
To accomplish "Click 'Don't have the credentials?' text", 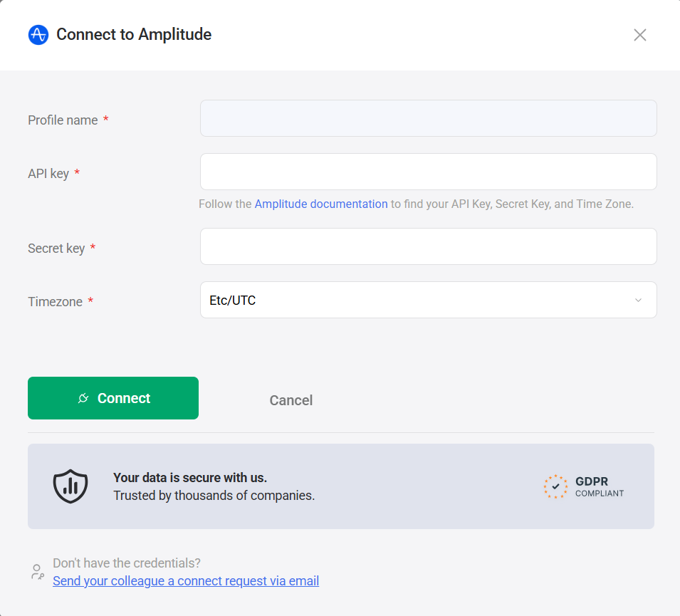I will pyautogui.click(x=127, y=563).
